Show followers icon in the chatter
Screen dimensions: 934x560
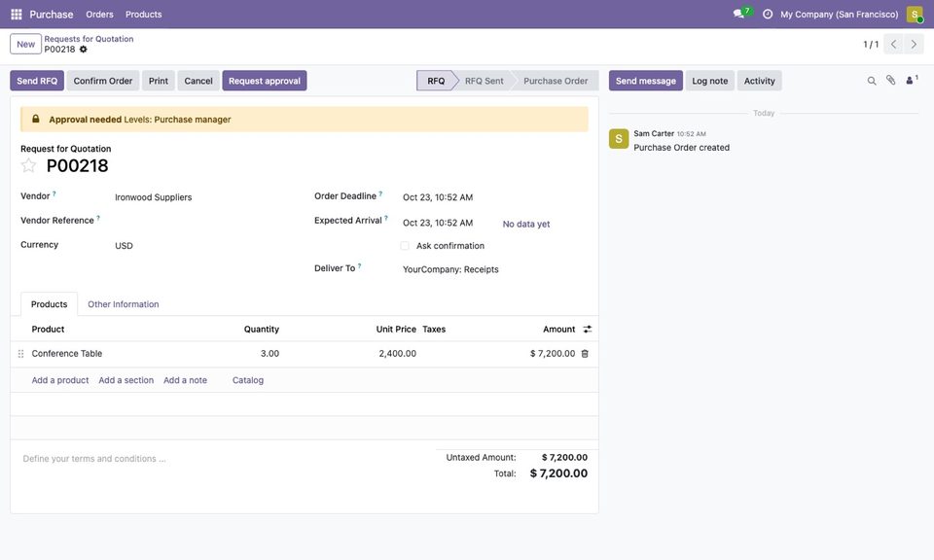[x=912, y=80]
